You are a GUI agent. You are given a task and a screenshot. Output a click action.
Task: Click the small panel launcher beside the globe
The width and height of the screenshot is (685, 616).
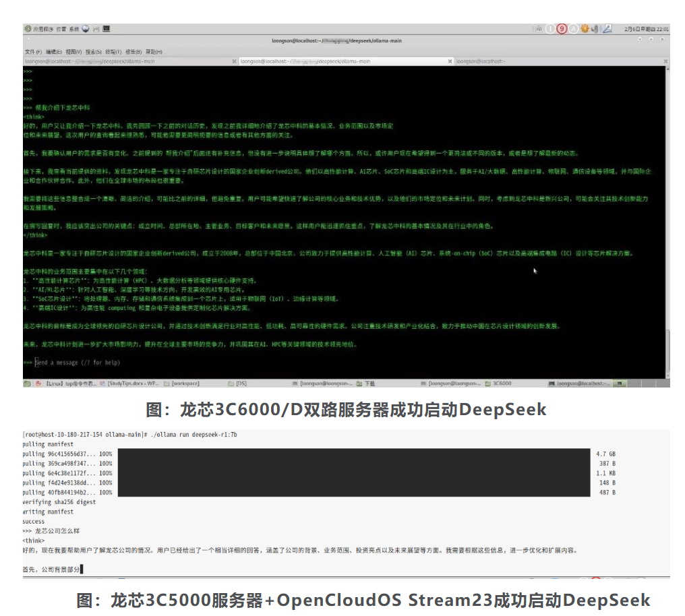(x=96, y=29)
